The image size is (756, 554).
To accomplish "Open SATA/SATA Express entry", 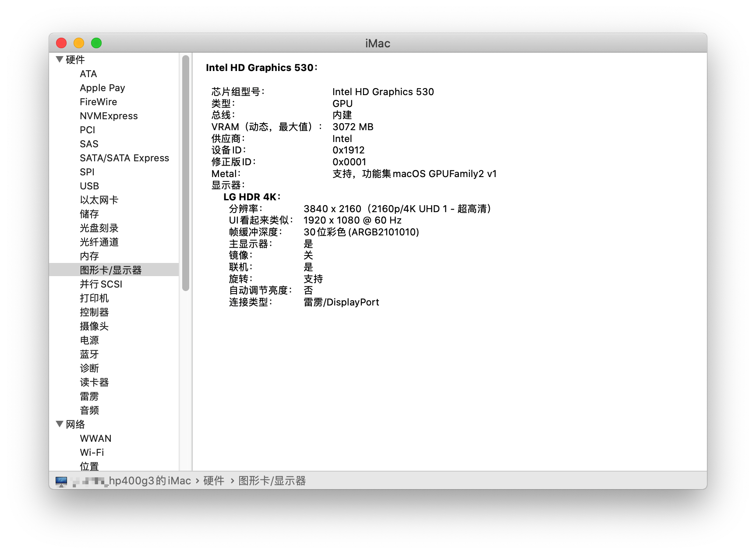I will tap(124, 158).
